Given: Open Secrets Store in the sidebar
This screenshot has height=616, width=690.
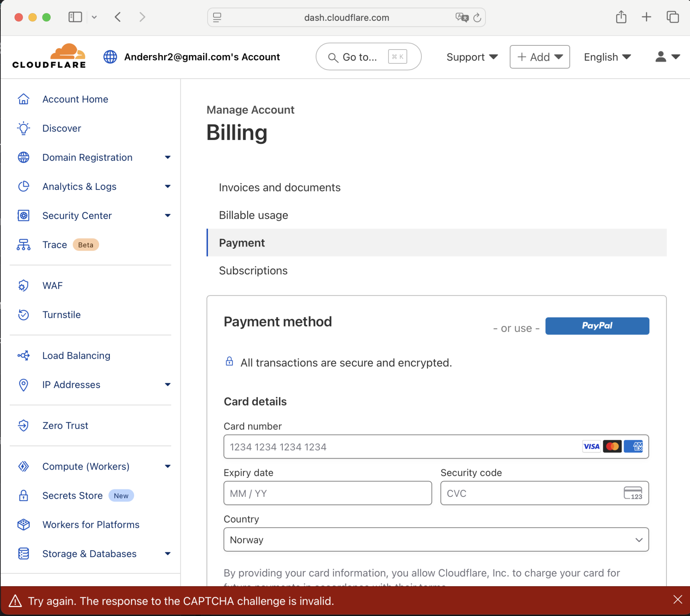Looking at the screenshot, I should pyautogui.click(x=88, y=495).
